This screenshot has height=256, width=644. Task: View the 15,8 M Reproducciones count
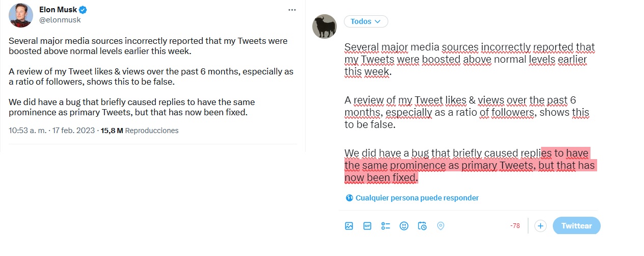140,131
